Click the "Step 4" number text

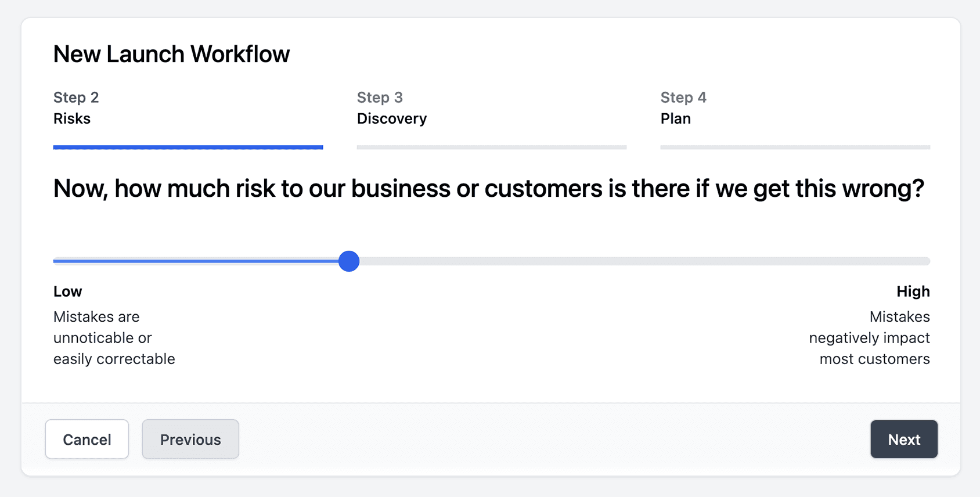[683, 98]
